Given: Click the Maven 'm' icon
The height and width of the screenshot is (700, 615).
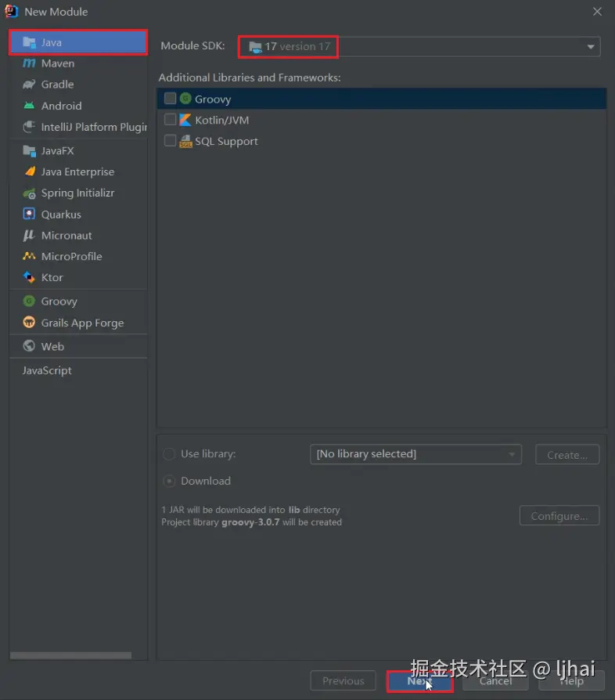Looking at the screenshot, I should pyautogui.click(x=29, y=63).
